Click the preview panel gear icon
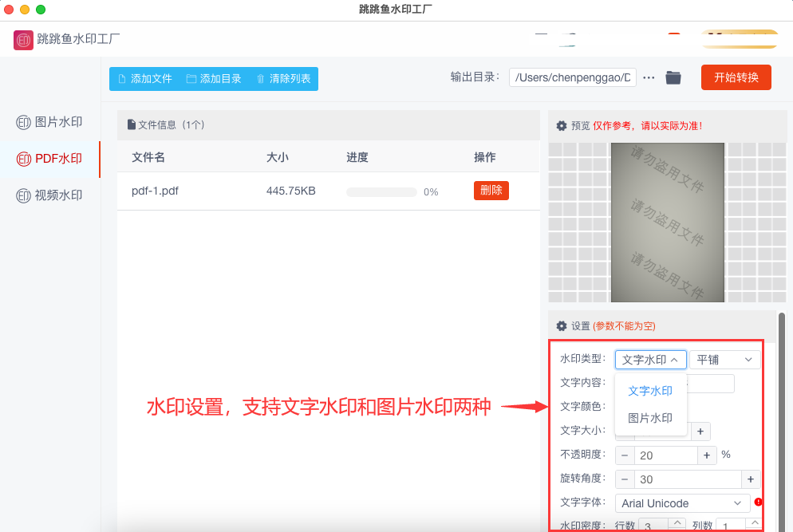793x532 pixels. click(562, 126)
